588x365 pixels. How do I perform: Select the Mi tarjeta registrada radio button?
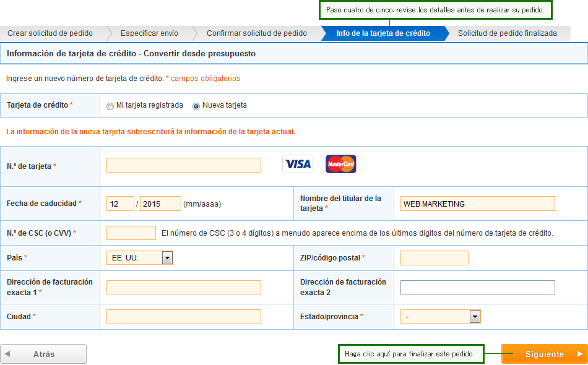point(110,106)
